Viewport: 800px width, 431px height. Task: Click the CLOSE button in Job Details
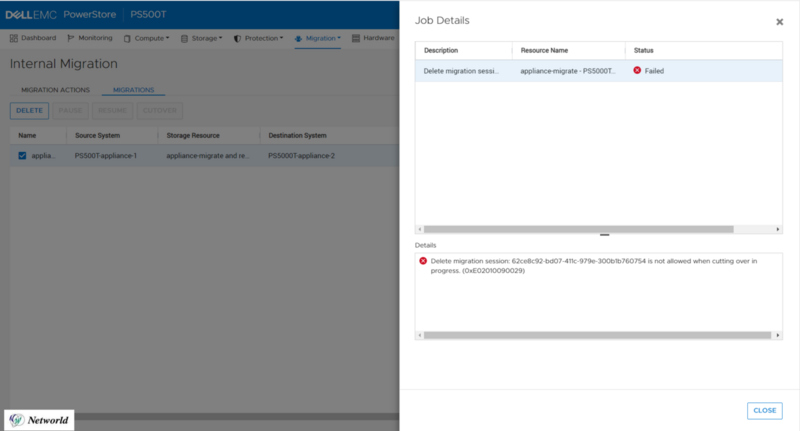tap(764, 411)
